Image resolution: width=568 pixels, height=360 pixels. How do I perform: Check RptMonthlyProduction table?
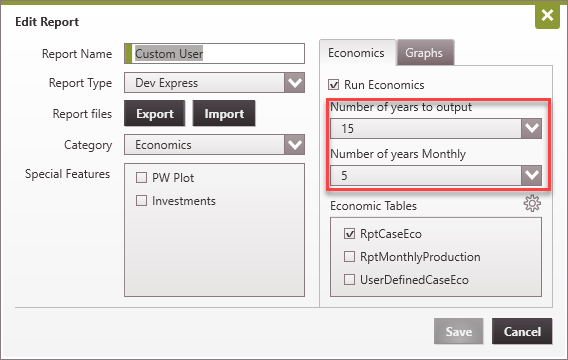pyautogui.click(x=349, y=256)
